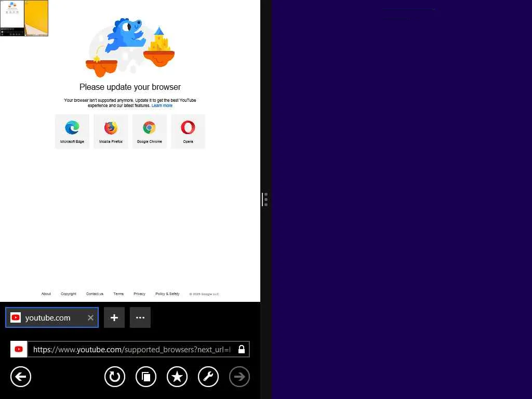Open the About footer link

coord(46,294)
